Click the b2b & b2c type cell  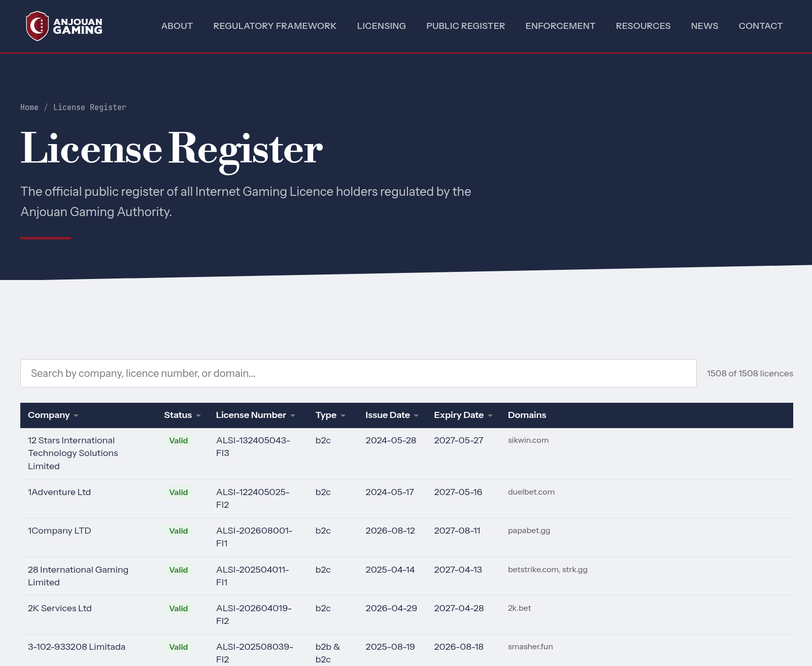click(x=328, y=653)
